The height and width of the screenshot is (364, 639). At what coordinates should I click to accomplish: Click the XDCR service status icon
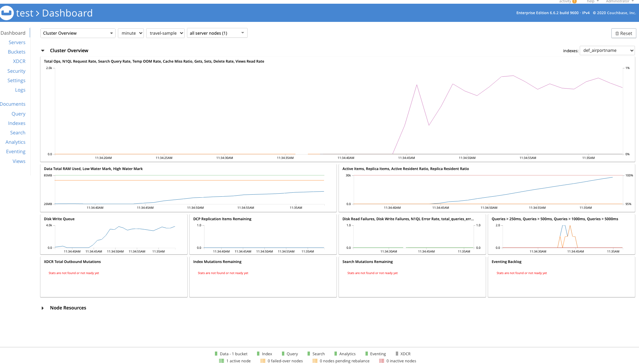(397, 354)
